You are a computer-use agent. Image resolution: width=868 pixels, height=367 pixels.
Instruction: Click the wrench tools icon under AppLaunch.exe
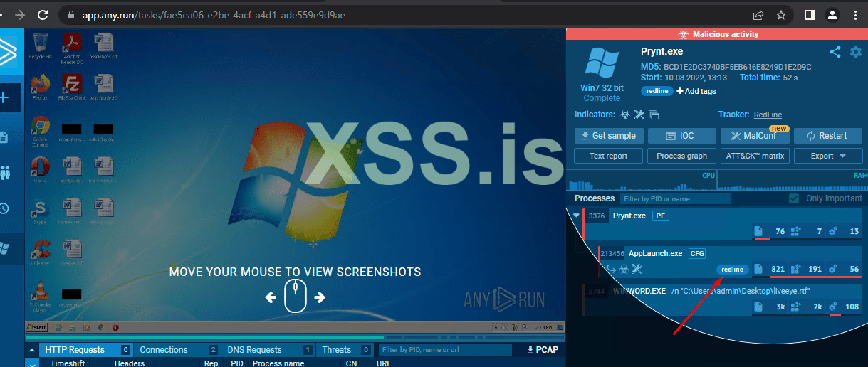(637, 269)
